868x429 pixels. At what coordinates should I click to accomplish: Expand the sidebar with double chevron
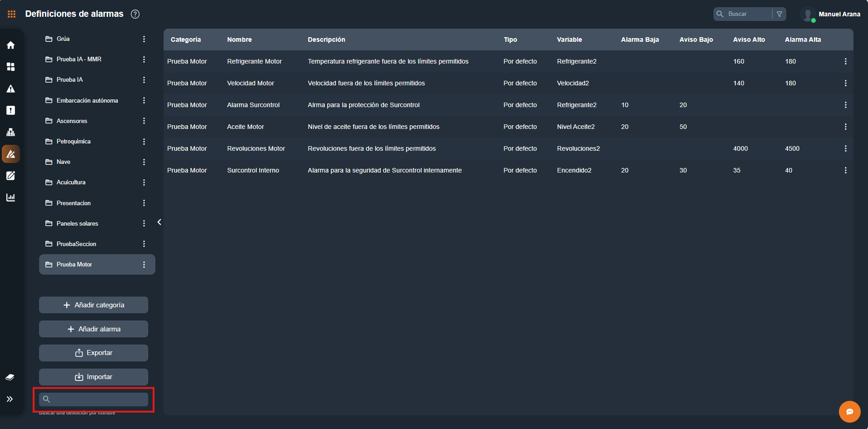click(10, 399)
